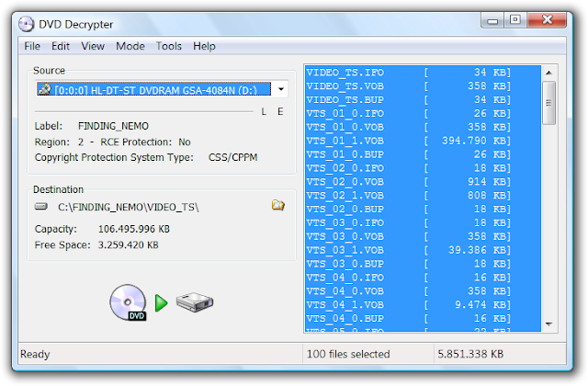Minimize the DVD Decrypter window
This screenshot has width=588, height=386.
point(492,20)
